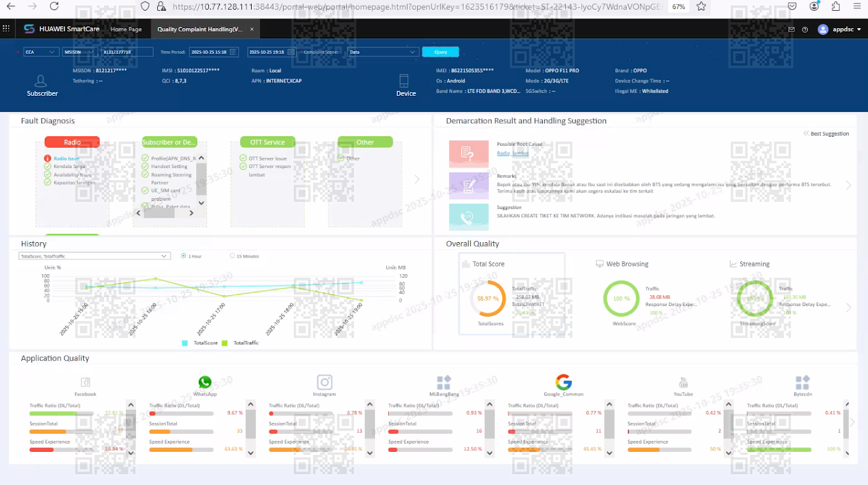Open the TotalScore, TotalTraffic history dropdown
868x485 pixels.
tap(95, 256)
